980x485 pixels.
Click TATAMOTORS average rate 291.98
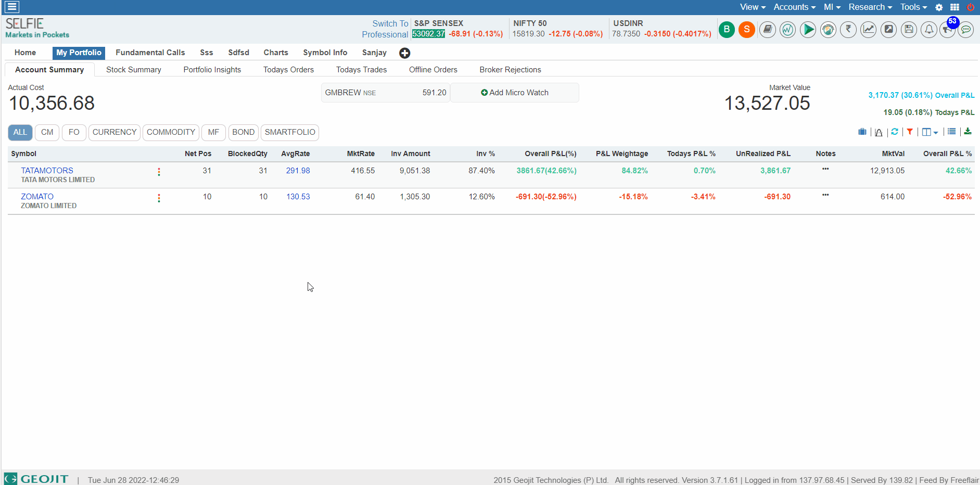(x=298, y=171)
